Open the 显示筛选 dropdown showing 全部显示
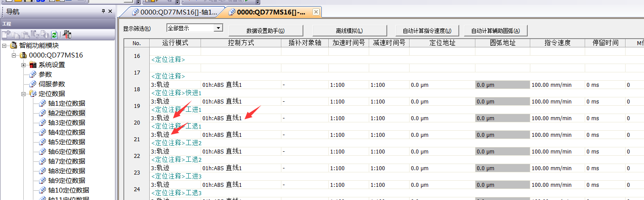Viewport: 644px width, 200px height. (218, 28)
